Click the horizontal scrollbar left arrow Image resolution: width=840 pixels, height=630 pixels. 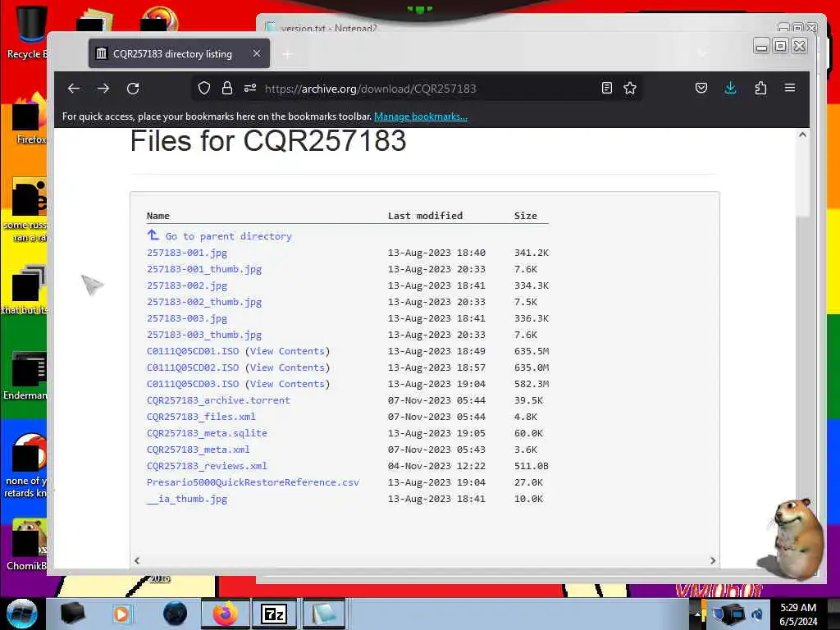(x=137, y=560)
